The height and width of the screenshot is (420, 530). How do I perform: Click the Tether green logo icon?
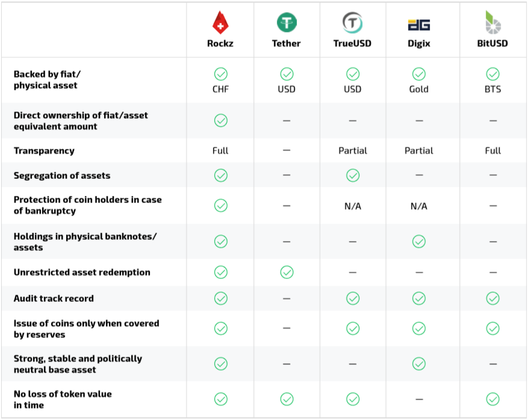[287, 23]
